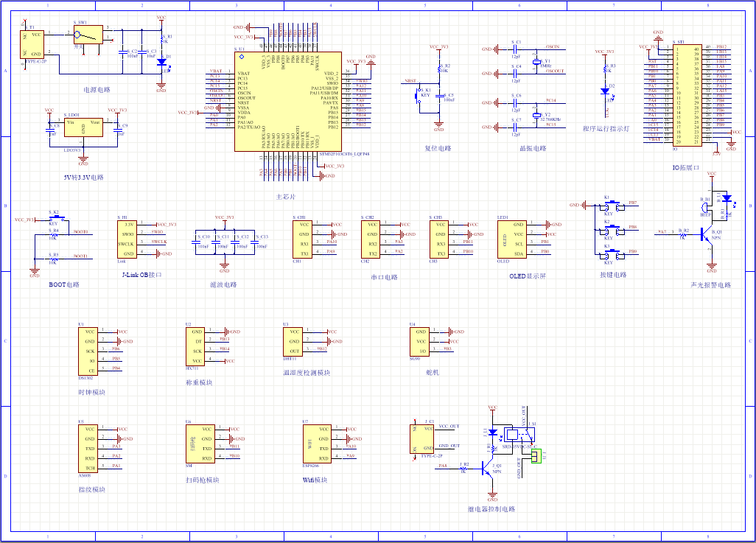Click the LED1 OLED connector block
Image resolution: width=756 pixels, height=543 pixels.
pos(512,239)
